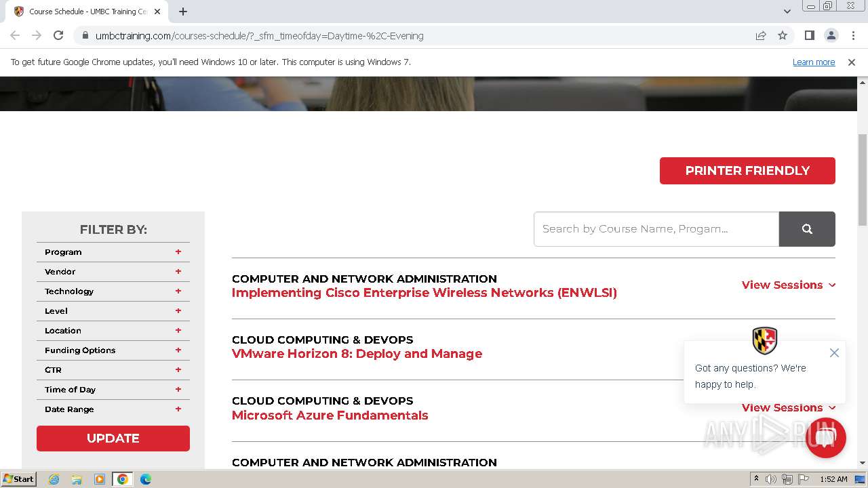
Task: Open the Learn more link
Action: click(814, 62)
